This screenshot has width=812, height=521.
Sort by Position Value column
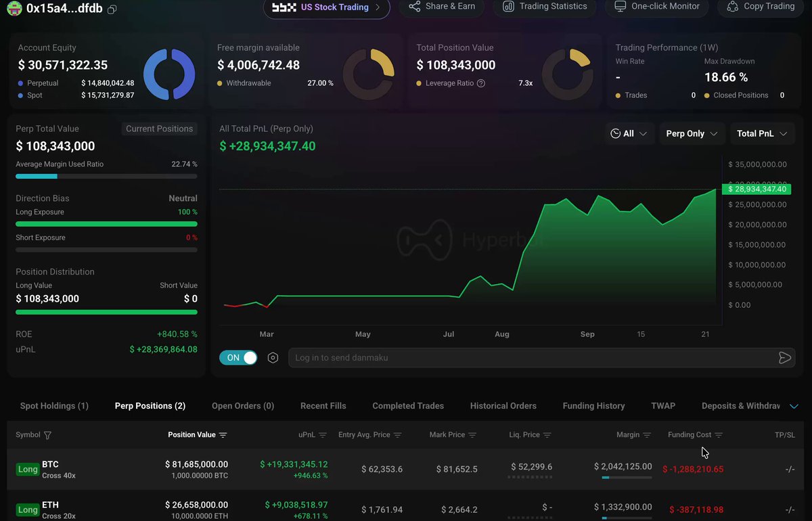point(223,435)
